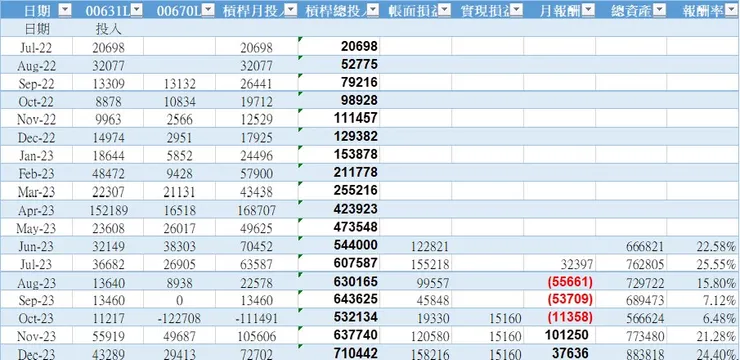Select cell with value 10834
Screen dimensions: 740x360
coord(179,101)
